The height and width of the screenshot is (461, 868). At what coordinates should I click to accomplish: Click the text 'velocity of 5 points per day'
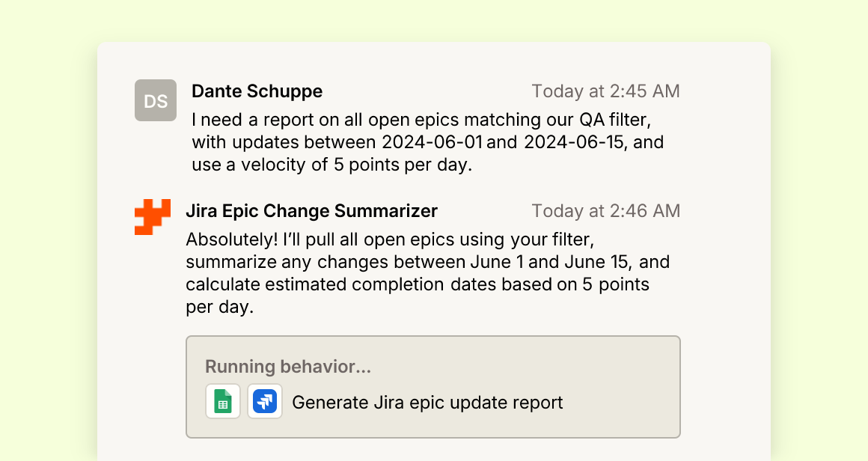(x=356, y=165)
